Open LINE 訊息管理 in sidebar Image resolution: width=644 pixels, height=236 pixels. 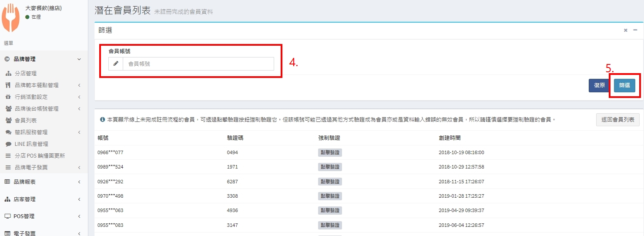[x=31, y=144]
